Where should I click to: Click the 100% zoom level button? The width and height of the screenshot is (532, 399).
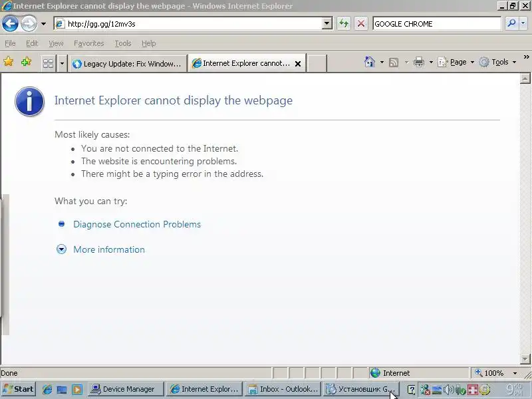[489, 373]
